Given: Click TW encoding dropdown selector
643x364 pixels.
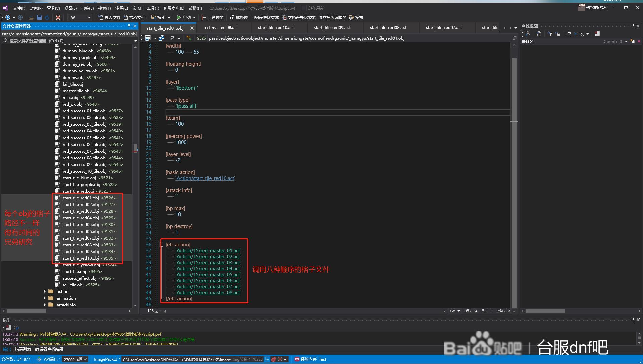Looking at the screenshot, I should coord(79,18).
